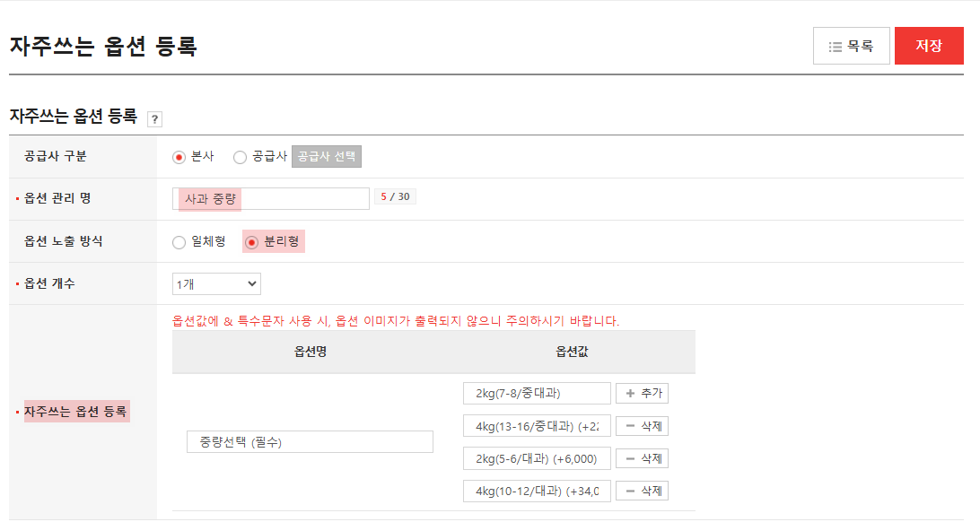Click the 목록 button to view list
Screen dimensions: 980x522
(851, 45)
